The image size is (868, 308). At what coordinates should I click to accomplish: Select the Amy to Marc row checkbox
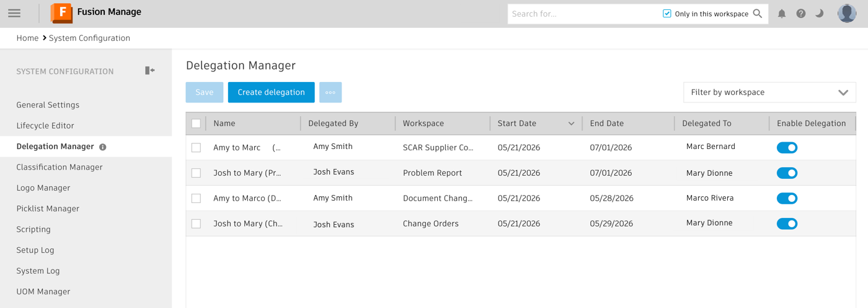tap(196, 148)
